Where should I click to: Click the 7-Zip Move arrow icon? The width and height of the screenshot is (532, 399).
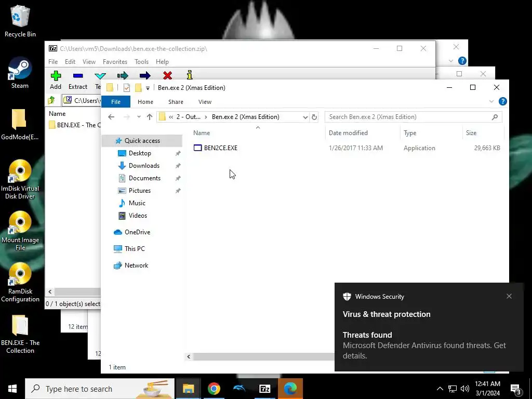(x=145, y=75)
